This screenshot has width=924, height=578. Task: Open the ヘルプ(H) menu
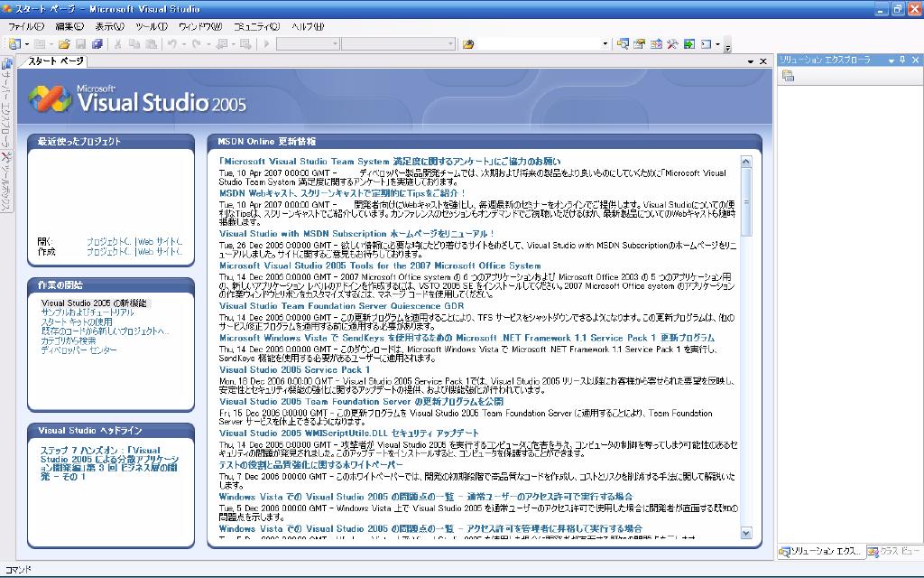pos(308,26)
